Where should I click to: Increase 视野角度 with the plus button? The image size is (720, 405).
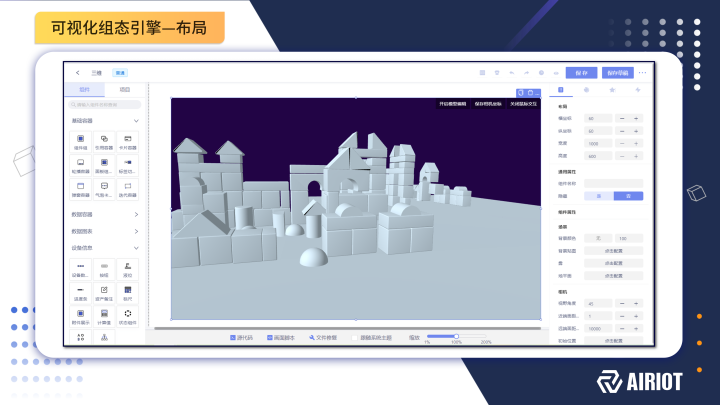point(636,304)
